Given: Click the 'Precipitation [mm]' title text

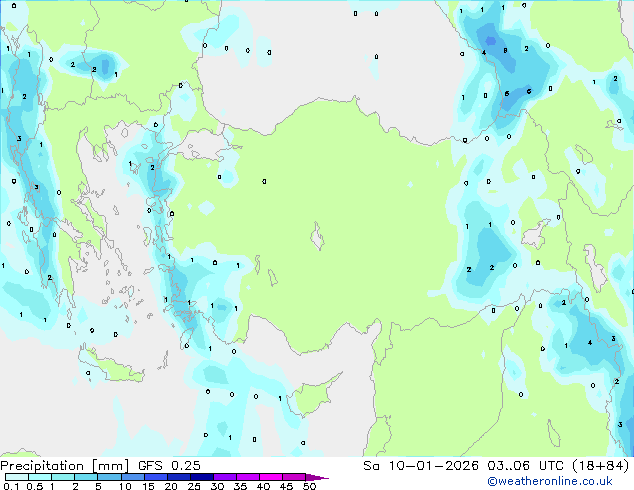Looking at the screenshot, I should 65,466.
